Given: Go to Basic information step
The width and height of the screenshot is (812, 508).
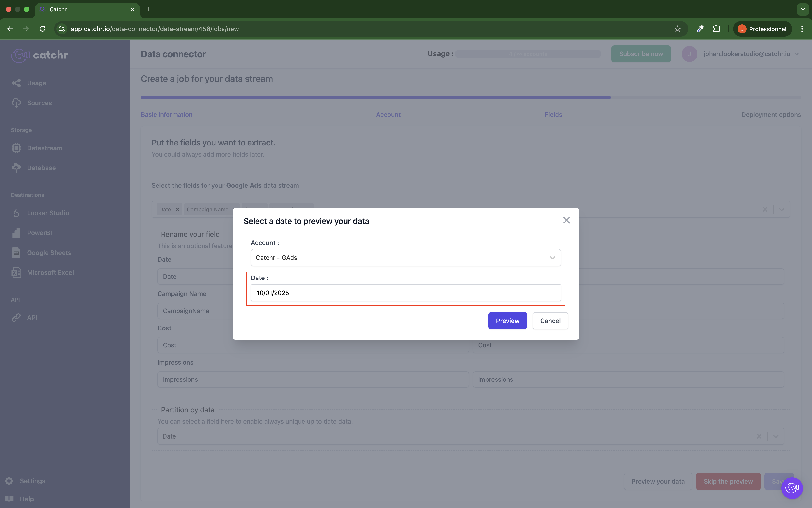Looking at the screenshot, I should coord(167,115).
